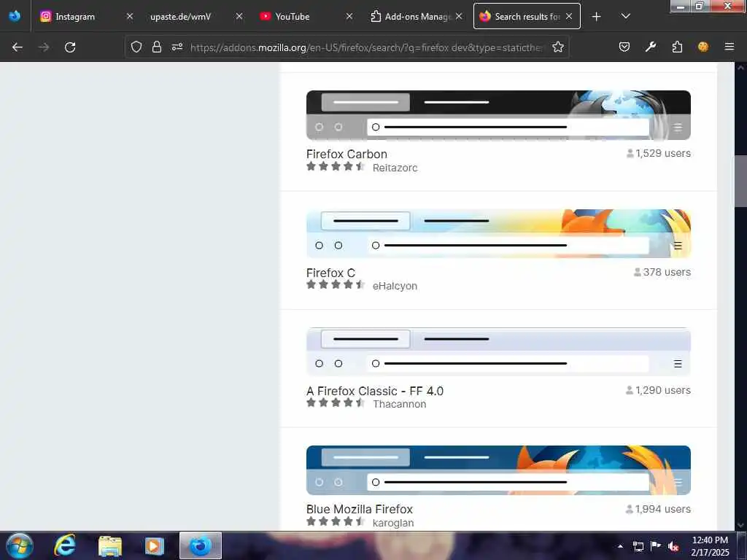Open the Blue Mozilla Firefox theme link

point(359,509)
